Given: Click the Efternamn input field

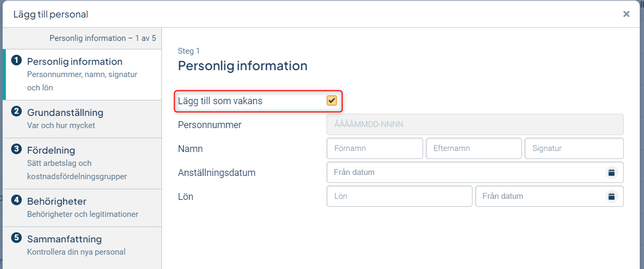Looking at the screenshot, I should 474,148.
